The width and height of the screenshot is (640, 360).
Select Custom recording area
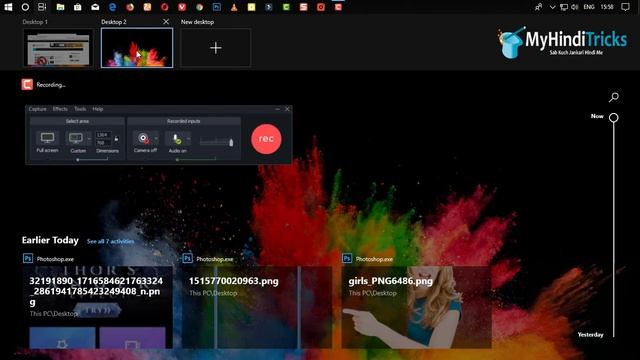pos(76,142)
